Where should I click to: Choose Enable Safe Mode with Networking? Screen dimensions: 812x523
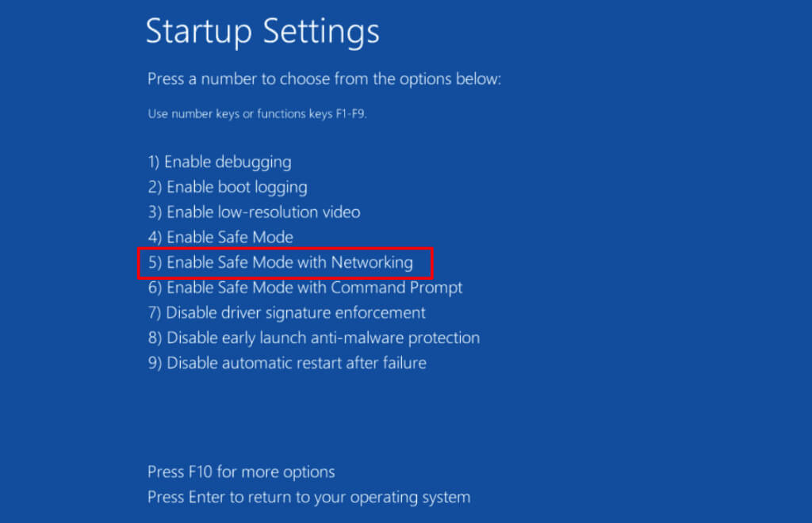point(281,262)
